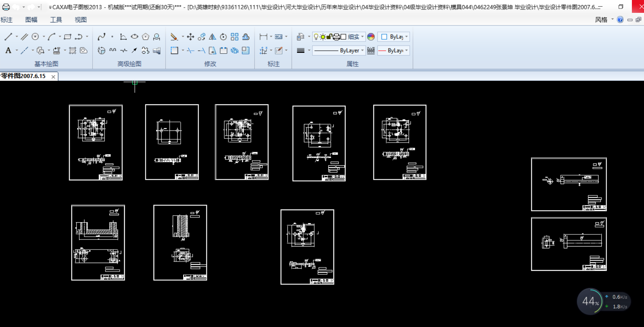Open the ByLayer line type dropdown
The width and height of the screenshot is (644, 327).
[339, 50]
